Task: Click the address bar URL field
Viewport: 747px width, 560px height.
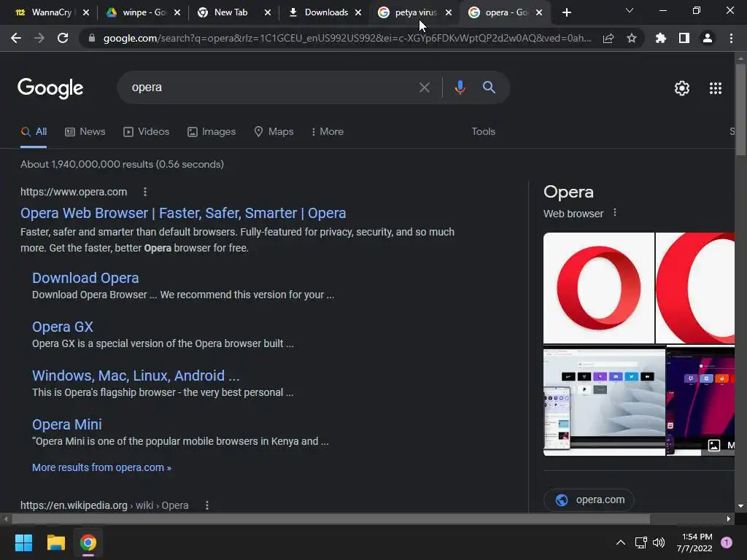Action: 347,38
